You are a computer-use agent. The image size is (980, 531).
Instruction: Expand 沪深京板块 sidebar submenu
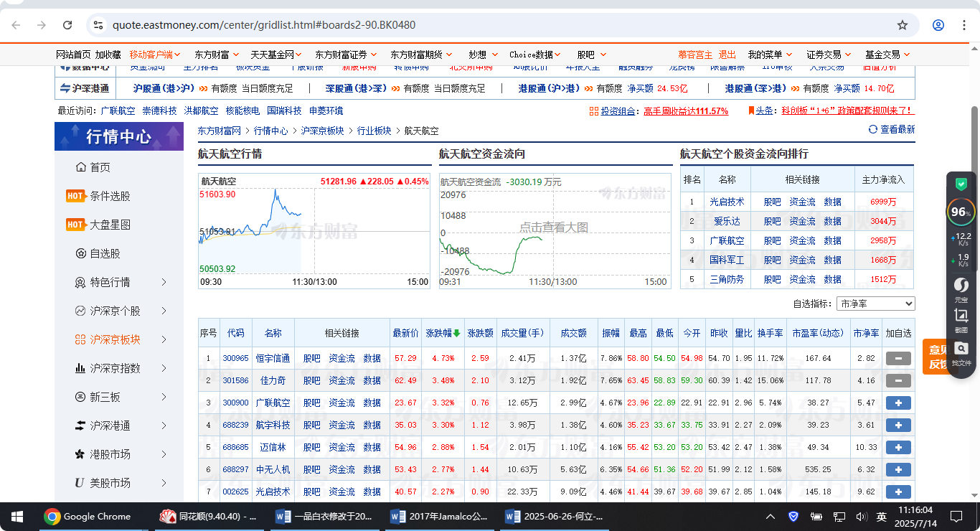[x=164, y=339]
